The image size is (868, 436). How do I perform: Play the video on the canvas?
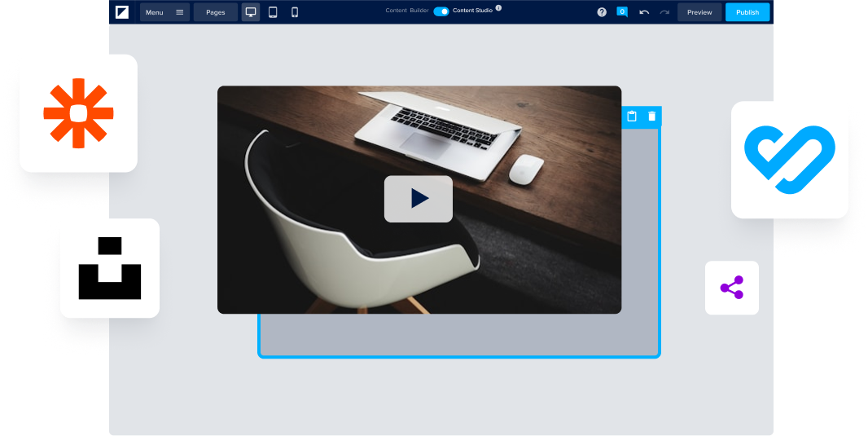419,199
